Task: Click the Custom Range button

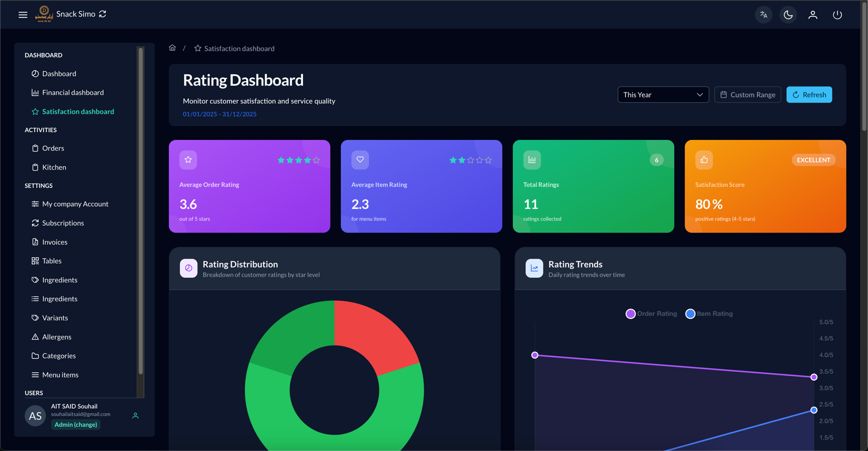Action: (747, 94)
